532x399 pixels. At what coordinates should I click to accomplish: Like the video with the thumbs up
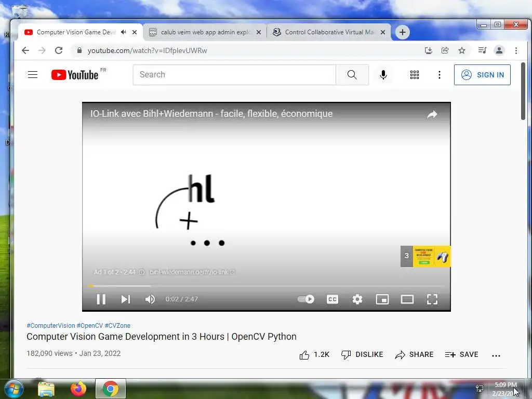coord(314,354)
